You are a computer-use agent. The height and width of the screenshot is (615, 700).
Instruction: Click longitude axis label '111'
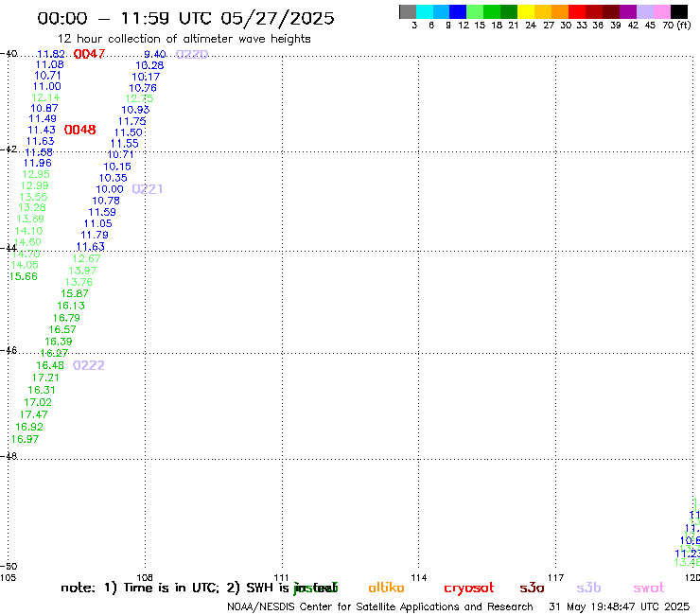click(281, 577)
